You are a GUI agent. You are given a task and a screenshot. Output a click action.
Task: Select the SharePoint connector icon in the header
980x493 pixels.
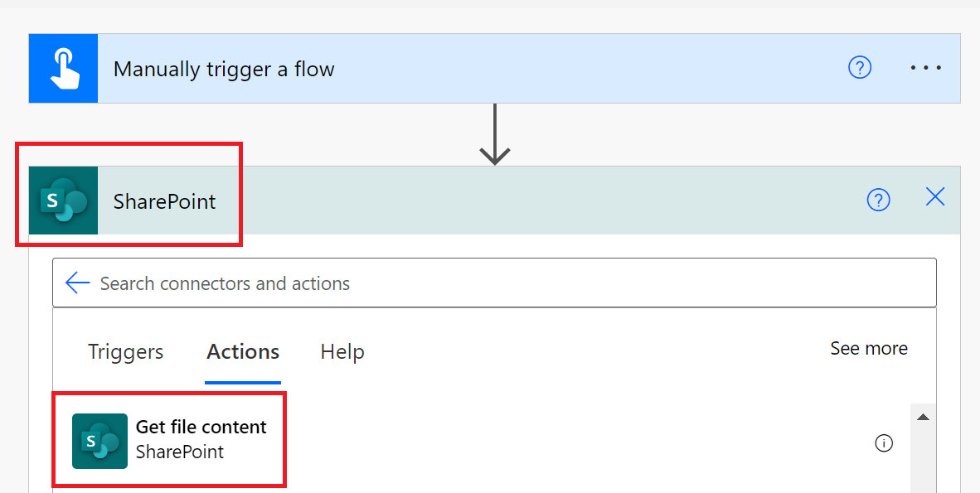[x=62, y=201]
